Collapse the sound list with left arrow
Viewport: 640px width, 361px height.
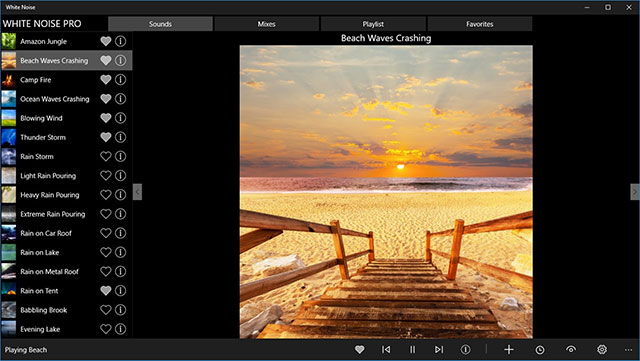(138, 192)
